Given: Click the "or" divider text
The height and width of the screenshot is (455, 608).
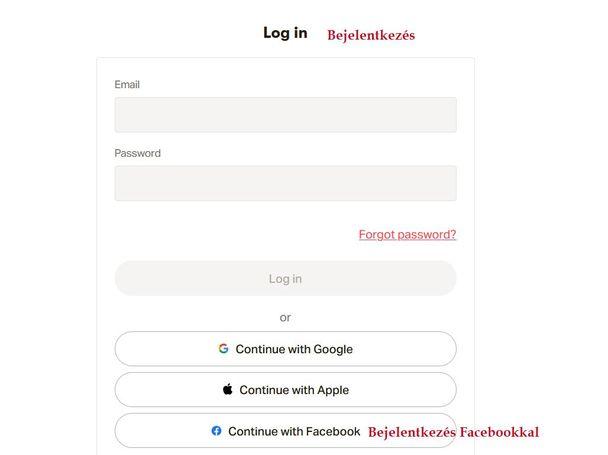Looking at the screenshot, I should (x=285, y=317).
